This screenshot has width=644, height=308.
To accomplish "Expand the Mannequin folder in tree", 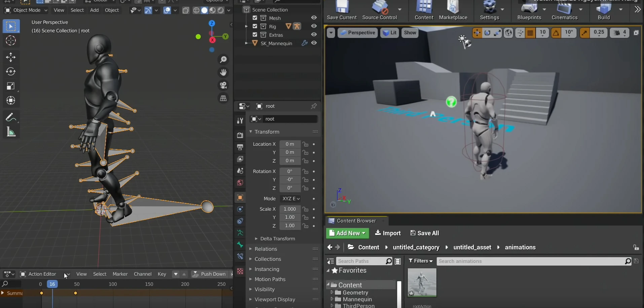I will tap(332, 299).
